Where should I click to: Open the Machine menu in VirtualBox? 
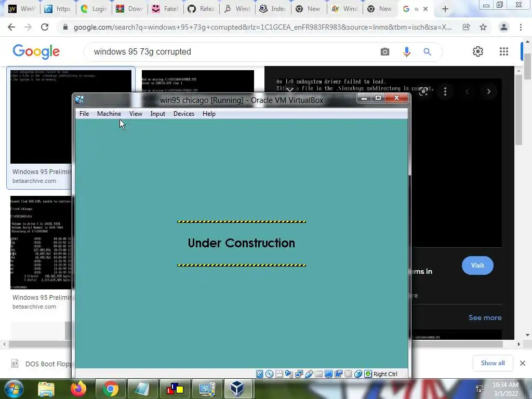[x=109, y=114]
